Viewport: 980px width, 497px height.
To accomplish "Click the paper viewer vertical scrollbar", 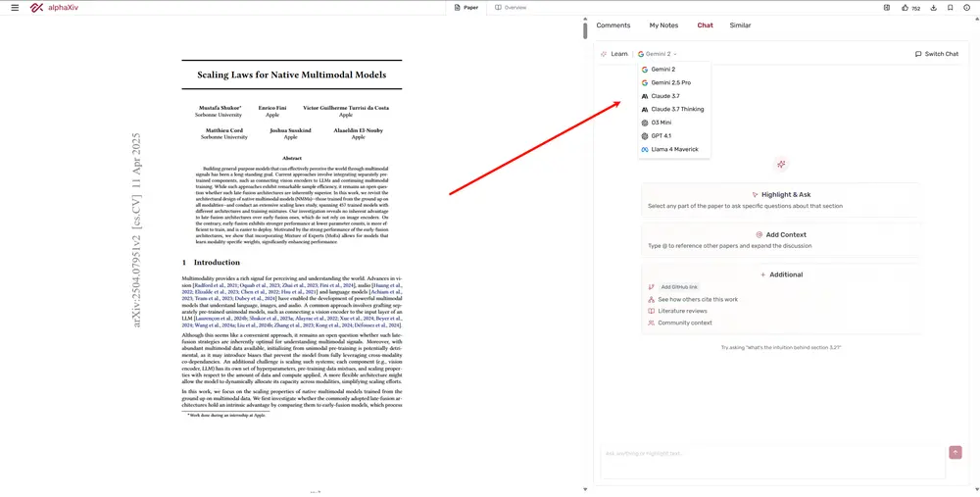I will 585,29.
